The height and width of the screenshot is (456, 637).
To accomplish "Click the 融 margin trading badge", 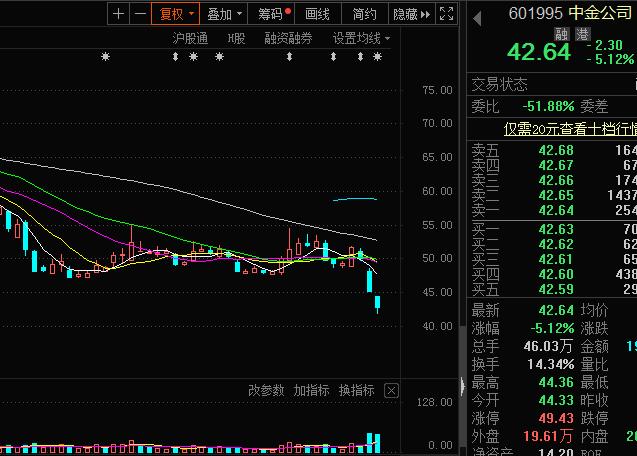I will 561,34.
